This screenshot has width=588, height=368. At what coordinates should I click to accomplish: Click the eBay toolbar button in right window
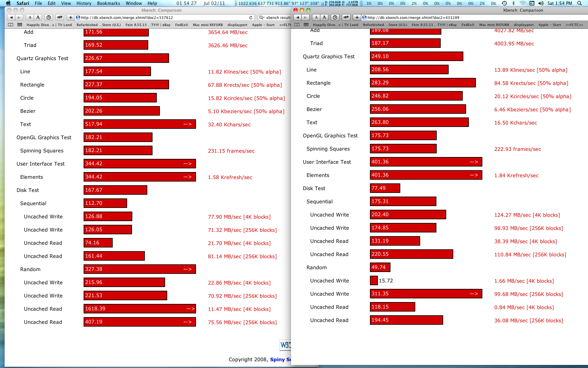(x=346, y=17)
